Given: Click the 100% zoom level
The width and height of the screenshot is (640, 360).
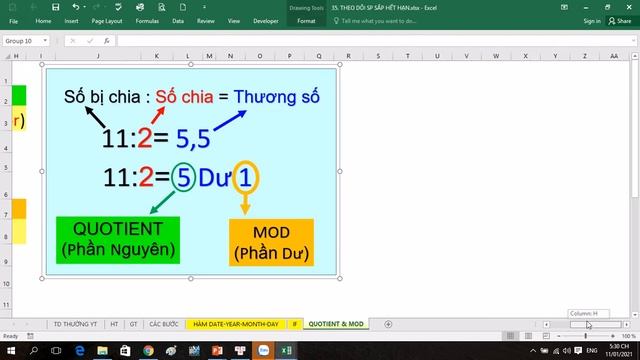Looking at the screenshot, I should point(629,336).
